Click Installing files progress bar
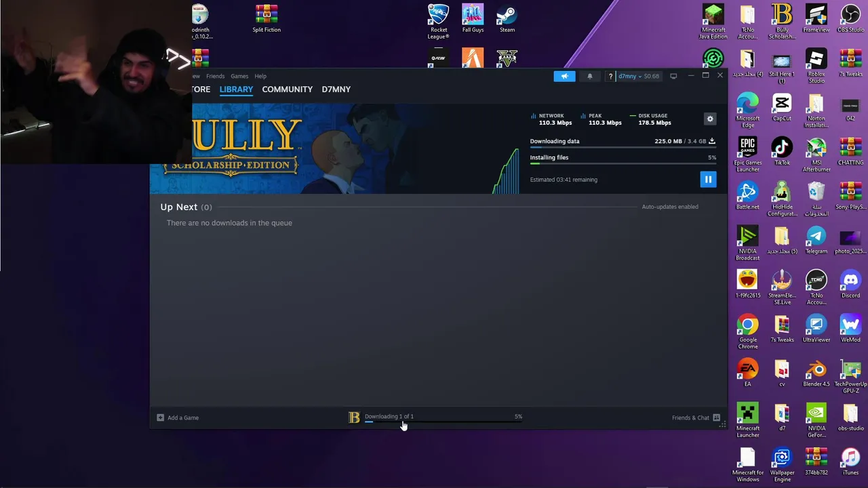 click(x=623, y=163)
